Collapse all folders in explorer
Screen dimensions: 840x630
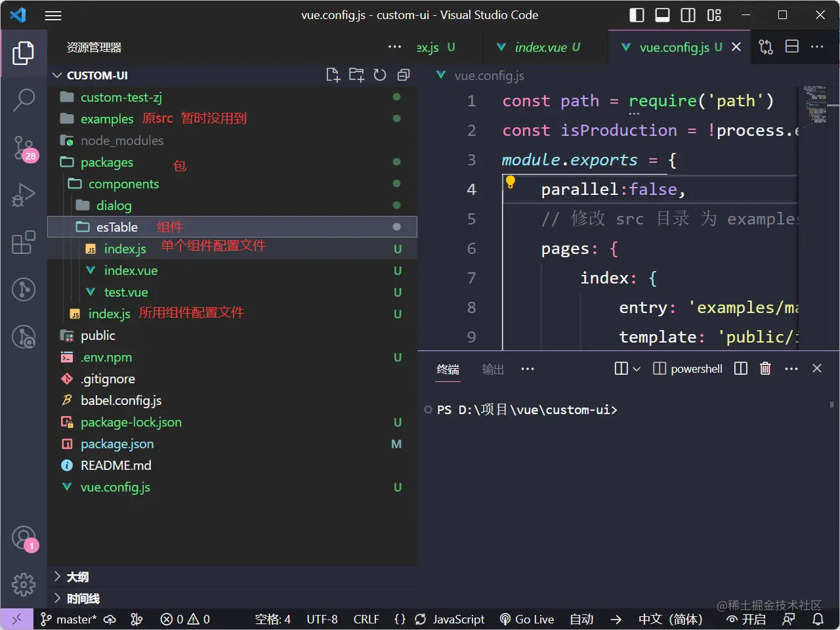pos(404,75)
